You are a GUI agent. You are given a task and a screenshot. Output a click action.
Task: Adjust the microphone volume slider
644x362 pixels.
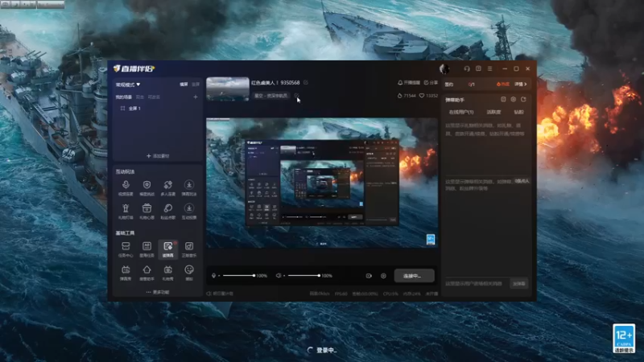pyautogui.click(x=238, y=276)
